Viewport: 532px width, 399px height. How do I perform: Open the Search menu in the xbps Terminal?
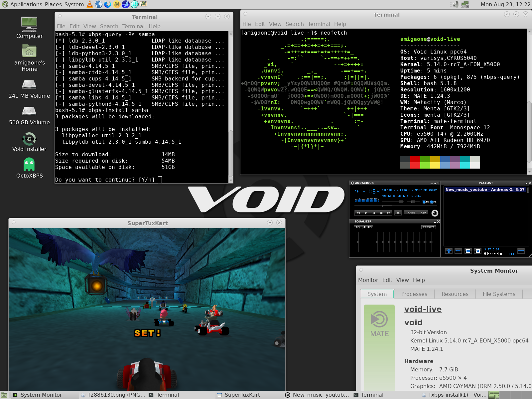pyautogui.click(x=109, y=26)
